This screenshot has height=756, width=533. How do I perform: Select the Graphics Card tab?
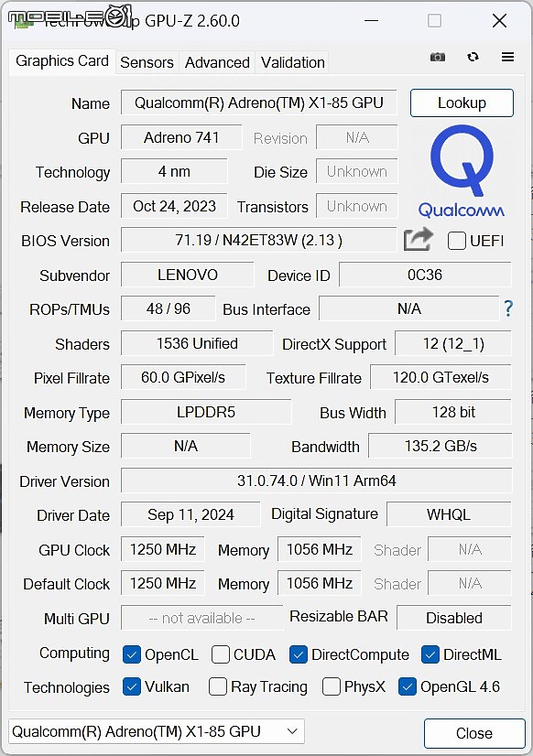point(62,61)
